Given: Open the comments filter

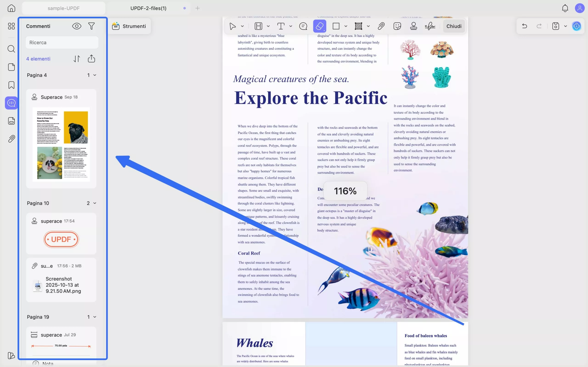Looking at the screenshot, I should [91, 26].
